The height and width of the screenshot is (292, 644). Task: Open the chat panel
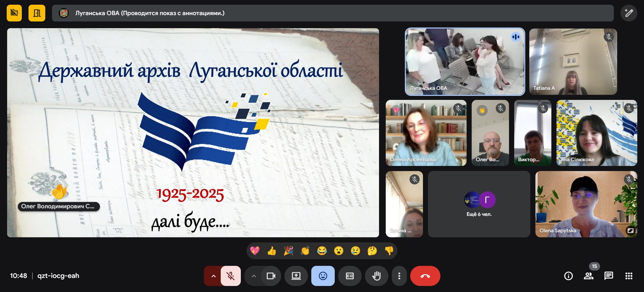click(609, 276)
